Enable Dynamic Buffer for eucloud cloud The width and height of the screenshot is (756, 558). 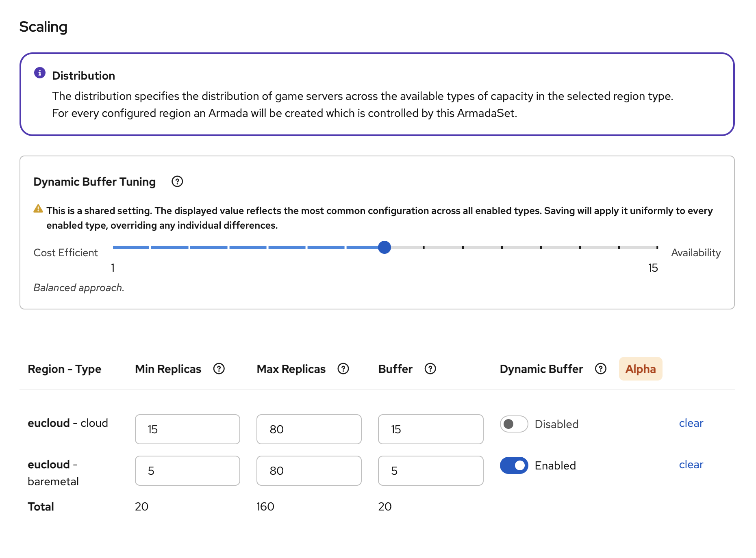click(x=513, y=424)
